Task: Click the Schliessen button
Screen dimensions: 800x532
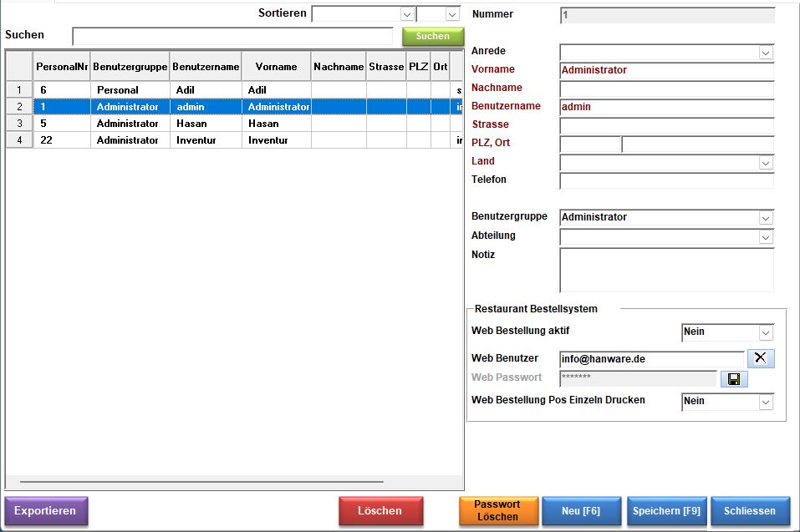Action: [x=750, y=511]
